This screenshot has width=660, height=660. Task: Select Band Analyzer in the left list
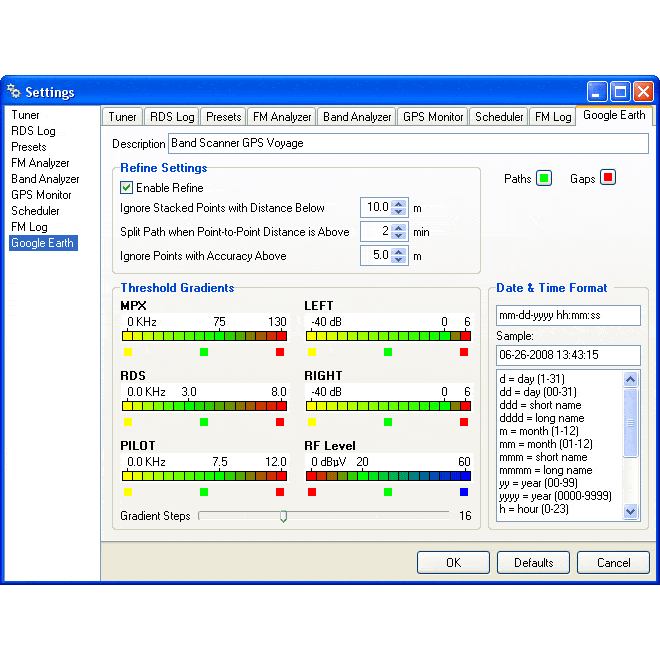pos(45,179)
